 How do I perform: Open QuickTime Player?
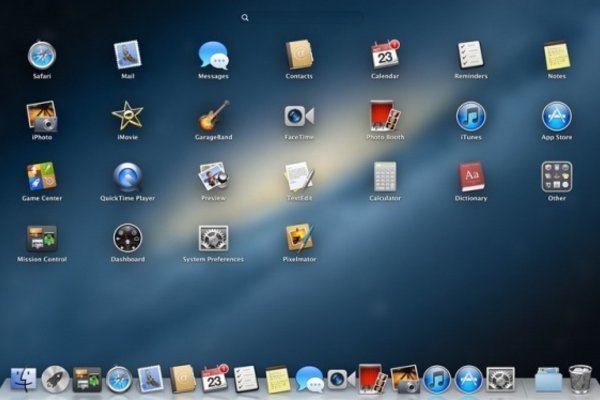[x=127, y=177]
